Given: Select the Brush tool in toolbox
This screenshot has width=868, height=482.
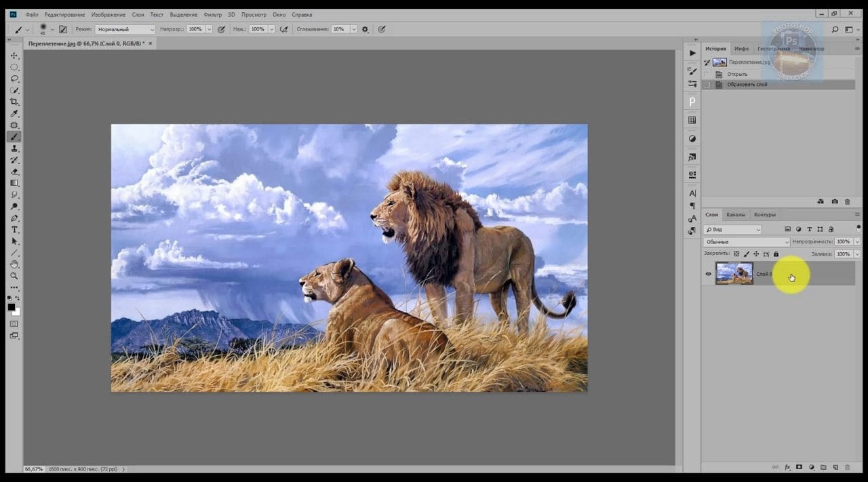Looking at the screenshot, I should pos(14,136).
